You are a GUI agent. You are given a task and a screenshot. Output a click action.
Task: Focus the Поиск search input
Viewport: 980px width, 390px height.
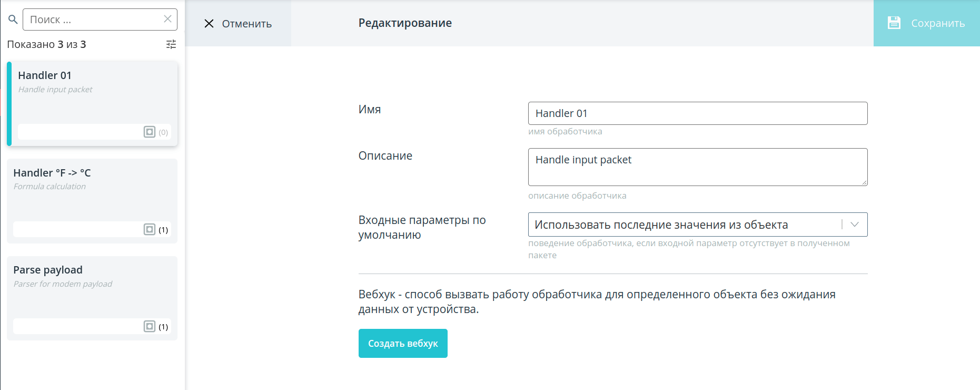[x=100, y=19]
